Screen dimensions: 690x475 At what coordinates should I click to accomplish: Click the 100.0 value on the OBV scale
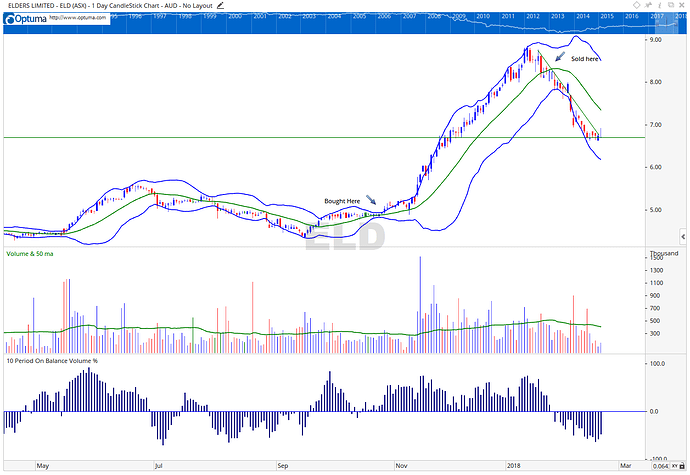(x=657, y=364)
